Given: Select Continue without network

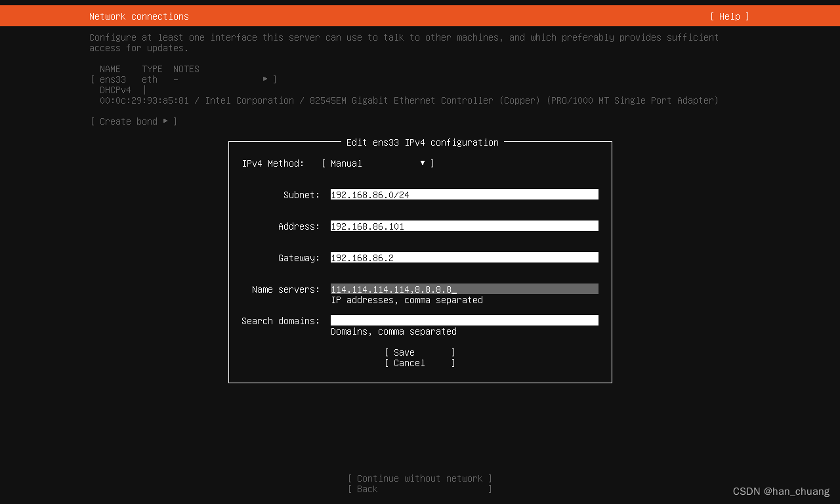Looking at the screenshot, I should [420, 478].
